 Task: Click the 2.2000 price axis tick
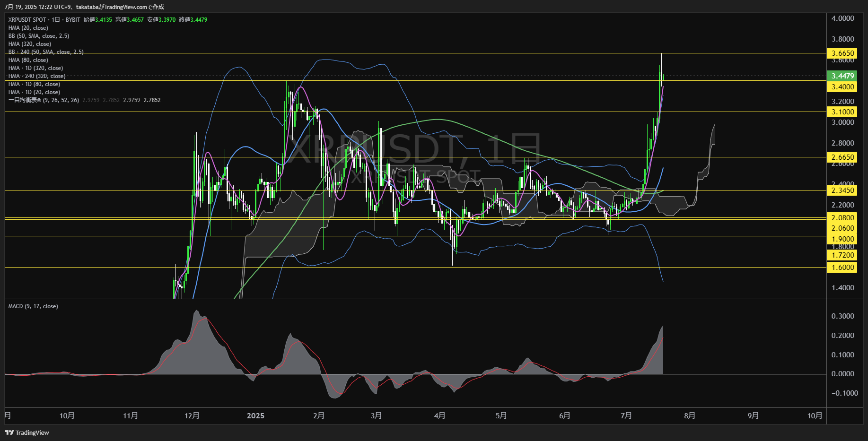click(842, 205)
